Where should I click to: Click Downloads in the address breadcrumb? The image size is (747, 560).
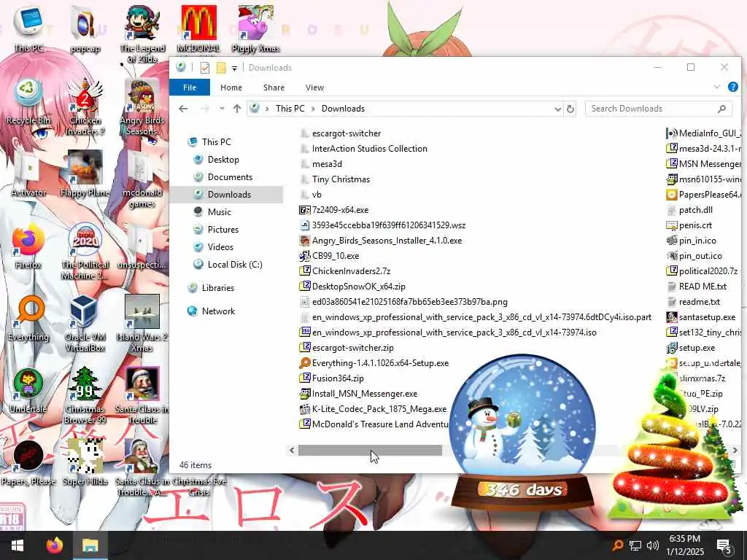[x=343, y=109]
